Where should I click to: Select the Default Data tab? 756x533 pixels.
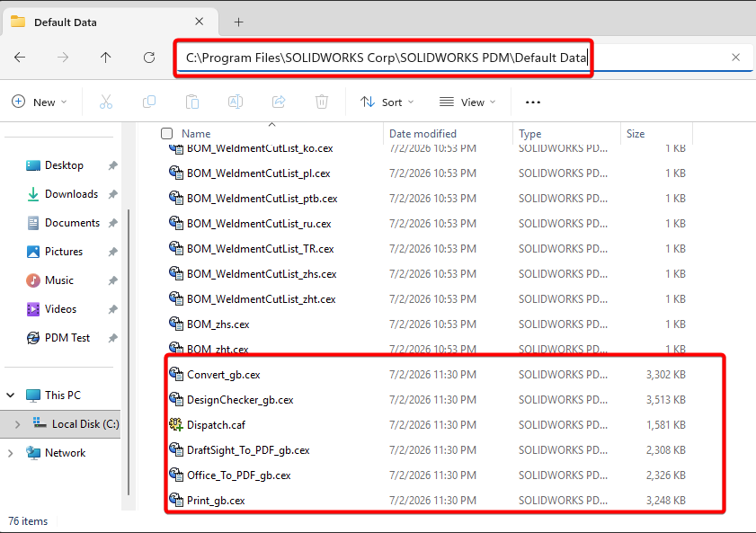pyautogui.click(x=110, y=22)
